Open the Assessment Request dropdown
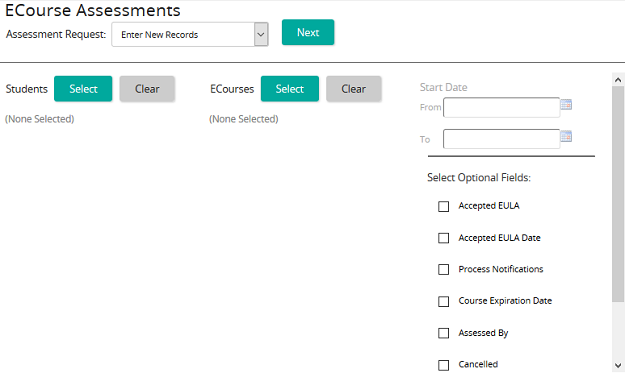This screenshot has height=377, width=627. pos(190,34)
